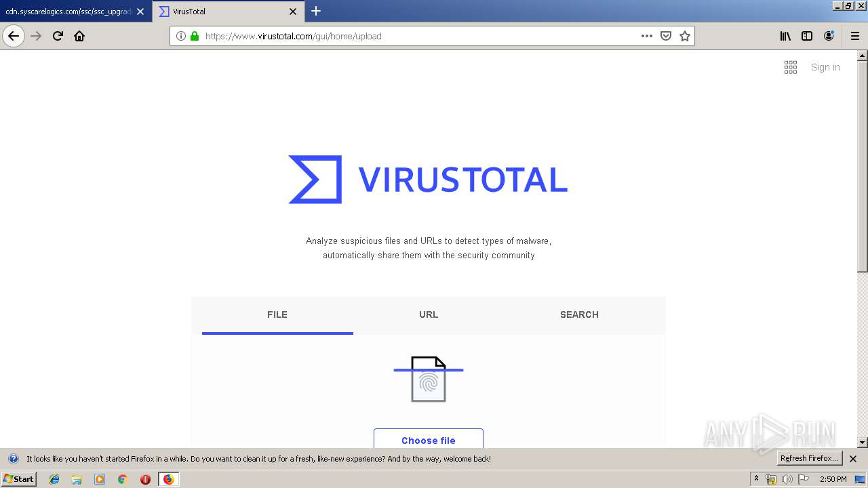Launch Opera from taskbar
The height and width of the screenshot is (488, 868).
pyautogui.click(x=145, y=479)
